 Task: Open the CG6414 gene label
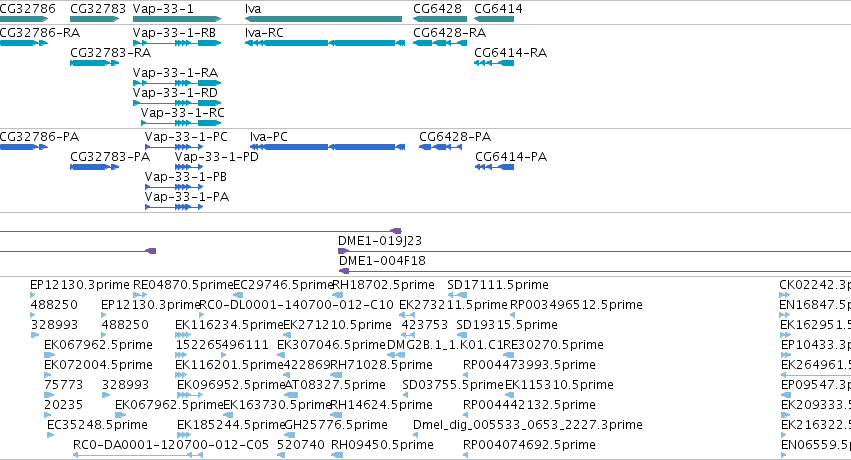pos(498,9)
